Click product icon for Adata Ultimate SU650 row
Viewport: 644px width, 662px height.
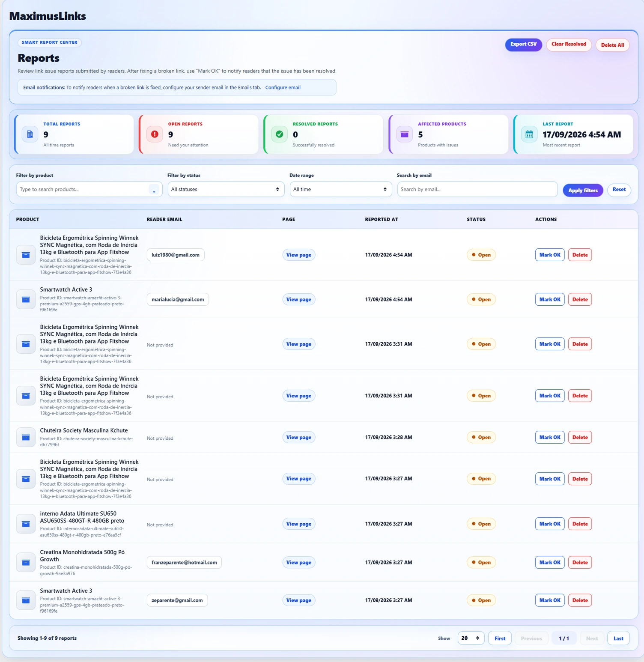click(x=26, y=524)
